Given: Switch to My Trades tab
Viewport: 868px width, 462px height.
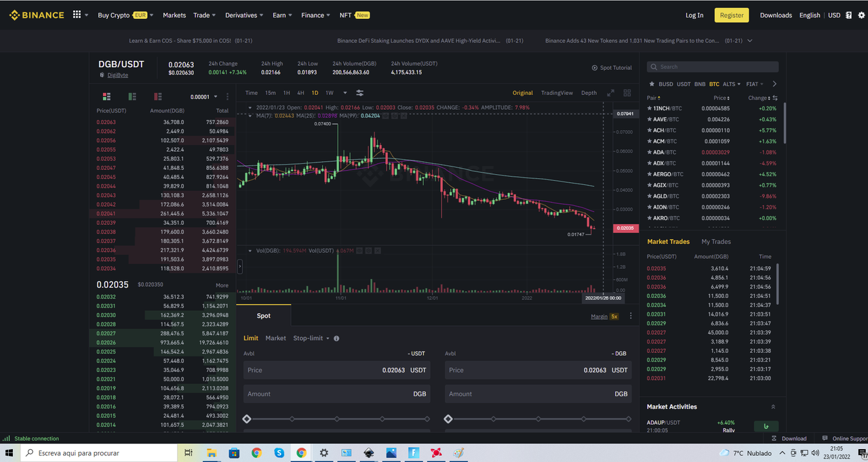Looking at the screenshot, I should (716, 242).
